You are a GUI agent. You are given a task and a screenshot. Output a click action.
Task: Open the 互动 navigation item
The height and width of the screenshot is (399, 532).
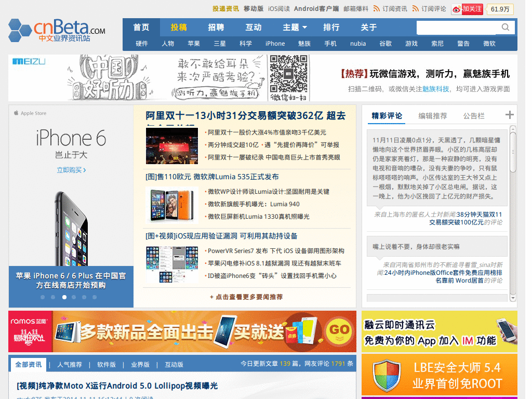click(254, 27)
